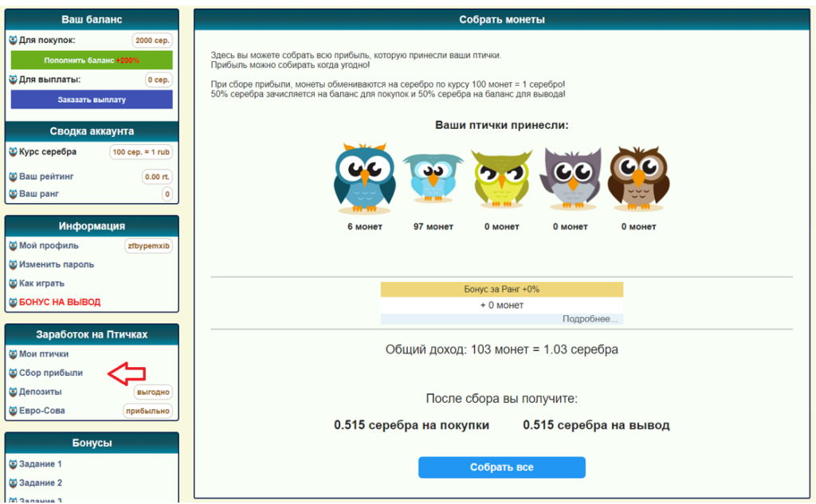816x504 pixels.
Task: Click the brown owl image
Action: (x=638, y=178)
